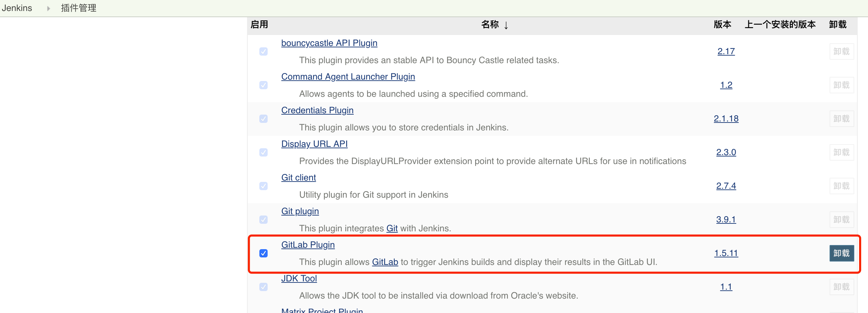Viewport: 868px width, 313px height.
Task: Click the GitLab Plugin uninstall button
Action: 841,253
